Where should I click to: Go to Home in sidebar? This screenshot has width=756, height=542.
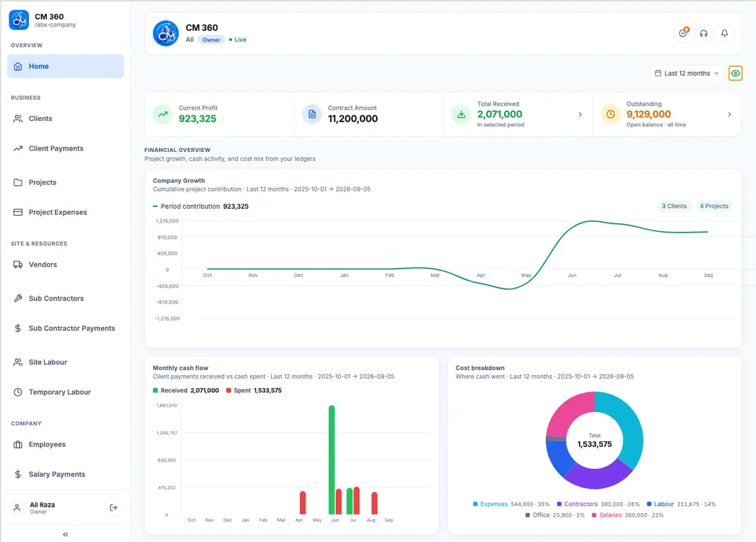click(x=66, y=66)
